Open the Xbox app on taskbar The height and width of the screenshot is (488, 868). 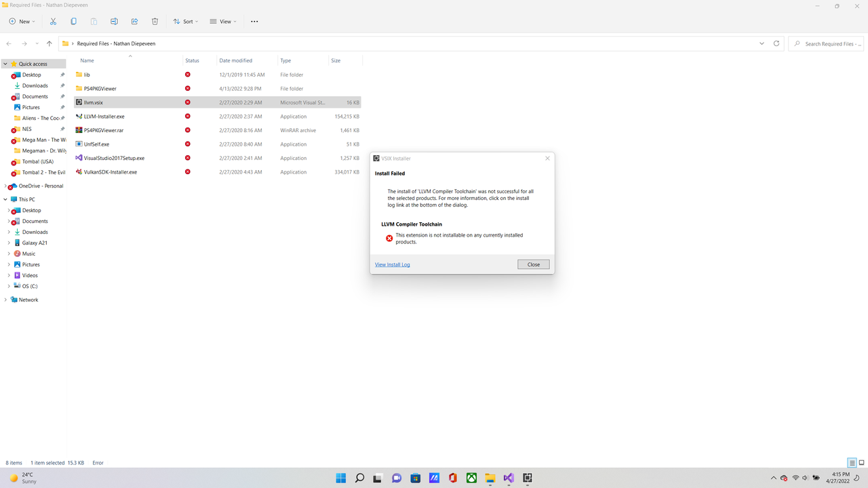(471, 478)
